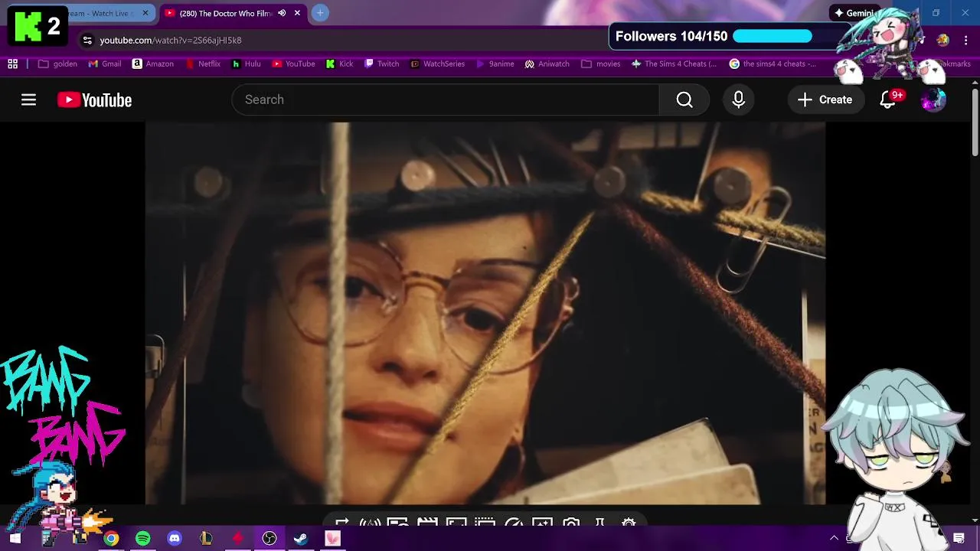Open Discord from the taskbar
The width and height of the screenshot is (980, 551).
tap(175, 539)
